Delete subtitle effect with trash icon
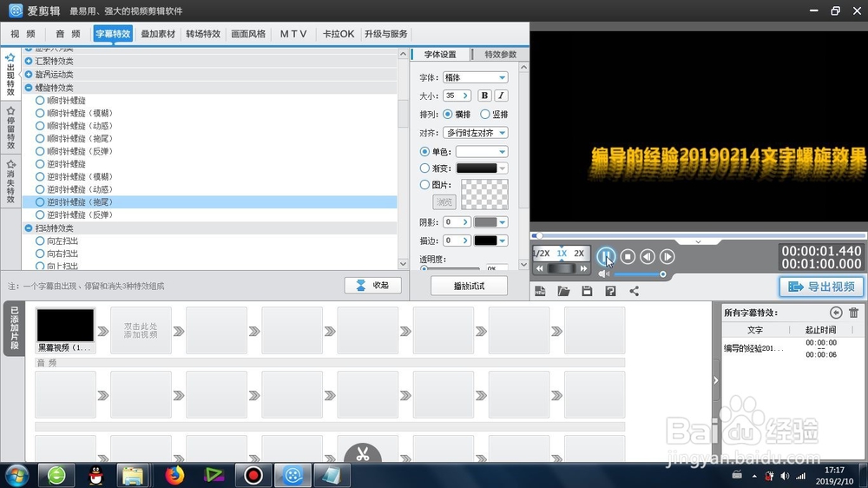The height and width of the screenshot is (488, 868). click(x=853, y=313)
